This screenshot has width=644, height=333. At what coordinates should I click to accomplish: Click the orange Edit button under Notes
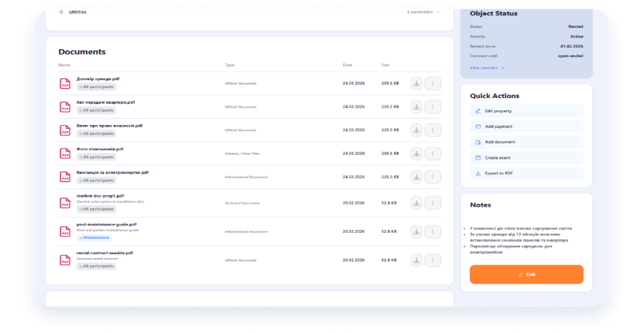pyautogui.click(x=526, y=274)
